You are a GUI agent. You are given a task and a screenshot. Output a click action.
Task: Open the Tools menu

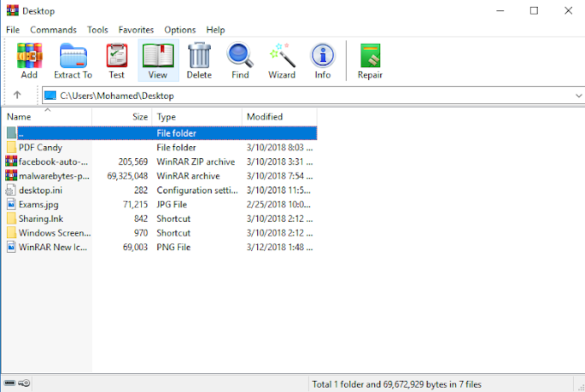click(x=98, y=30)
